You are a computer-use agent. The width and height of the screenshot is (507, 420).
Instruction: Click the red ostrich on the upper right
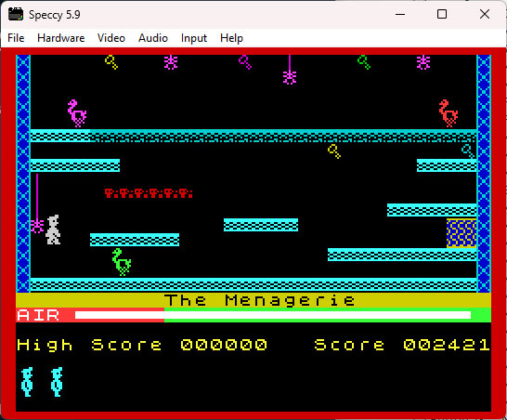coord(448,113)
